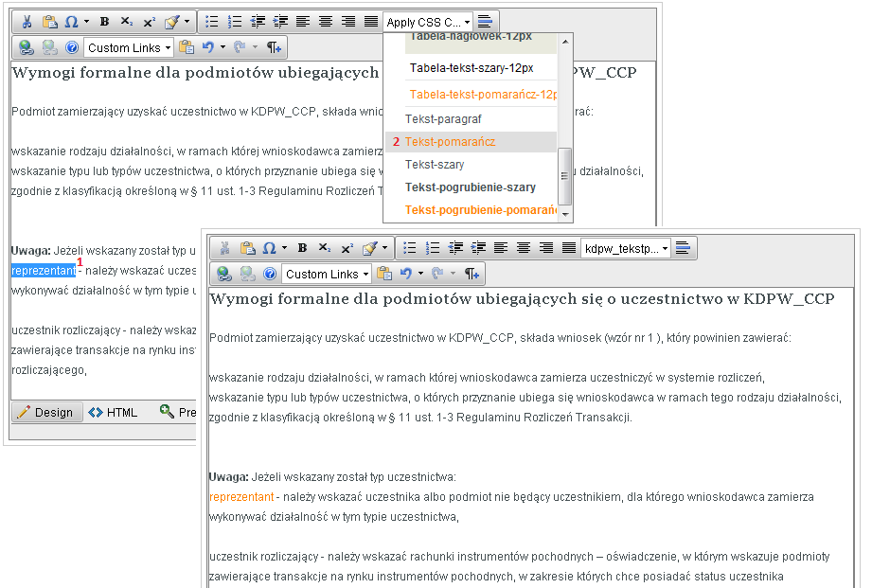
Task: Click Paste icon in front editor top row
Action: pyautogui.click(x=247, y=248)
